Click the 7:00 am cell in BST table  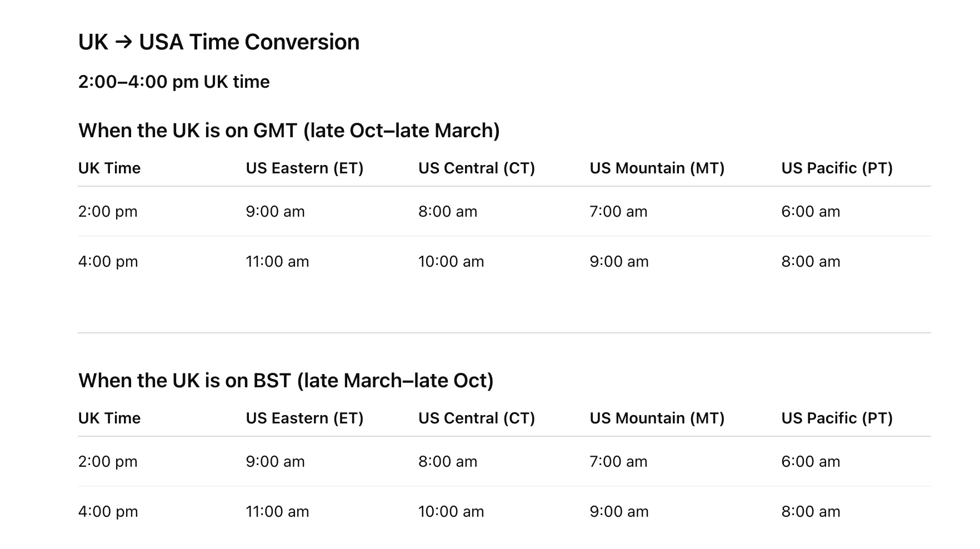(618, 462)
